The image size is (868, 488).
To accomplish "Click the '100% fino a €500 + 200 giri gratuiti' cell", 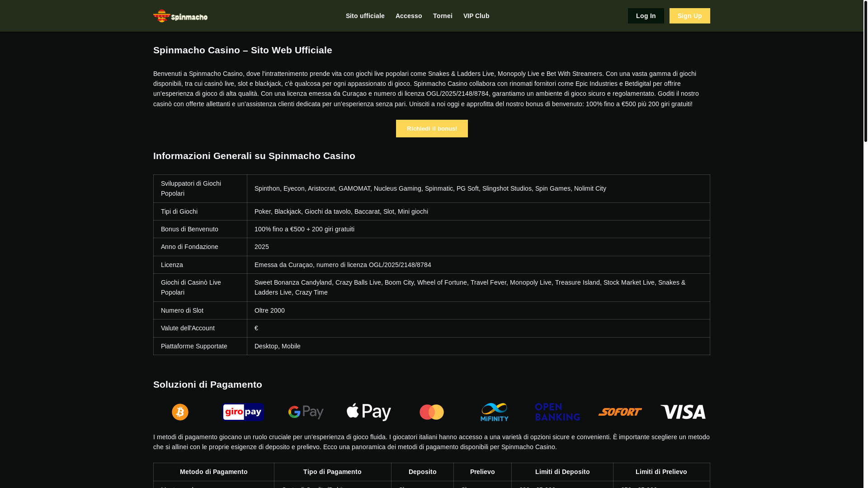I will pyautogui.click(x=478, y=229).
